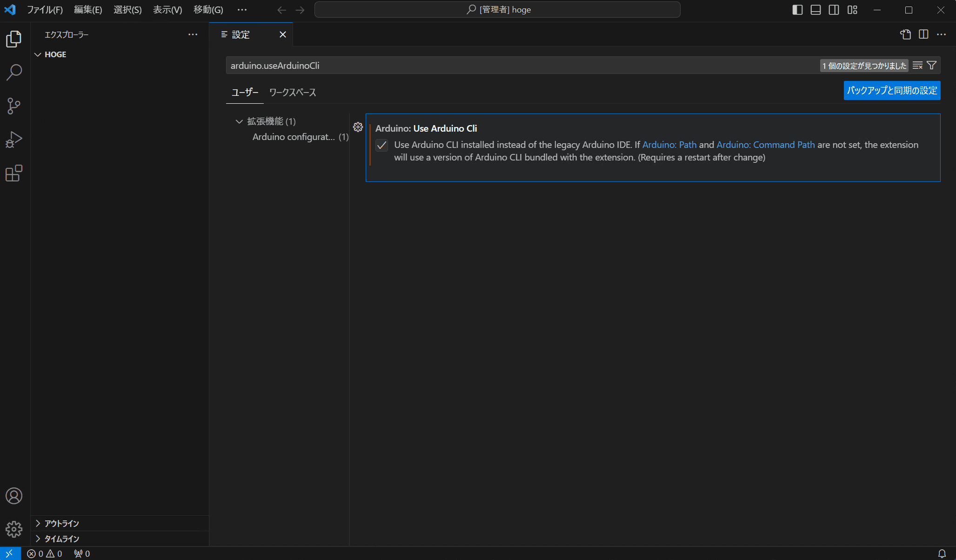Click the 1 個の設定が見つかりました count badge

coord(864,66)
